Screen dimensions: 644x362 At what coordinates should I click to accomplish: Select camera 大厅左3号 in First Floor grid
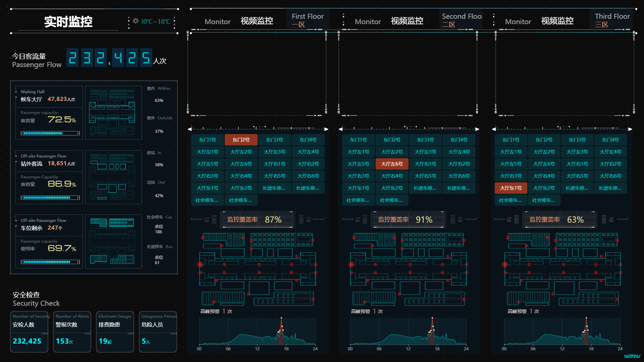click(275, 152)
